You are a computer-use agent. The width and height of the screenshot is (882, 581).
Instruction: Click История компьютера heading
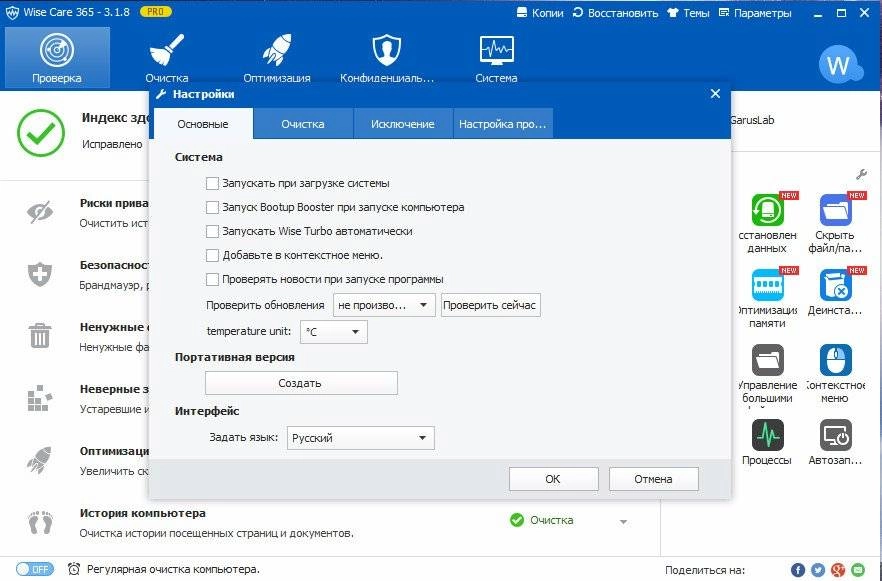(x=142, y=513)
